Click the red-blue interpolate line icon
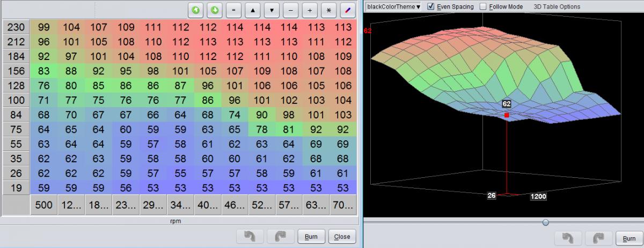The width and height of the screenshot is (644, 248). pos(348,10)
